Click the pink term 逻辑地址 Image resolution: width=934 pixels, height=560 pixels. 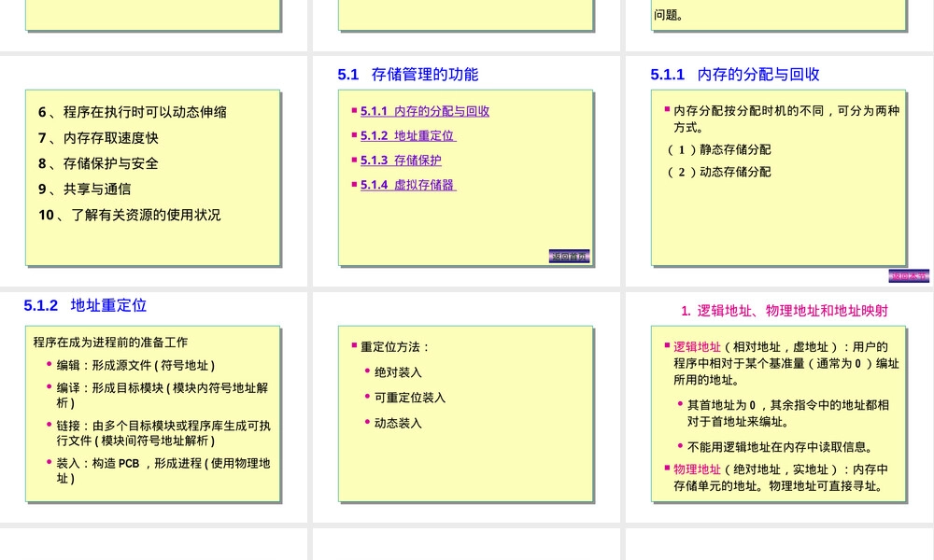point(697,347)
